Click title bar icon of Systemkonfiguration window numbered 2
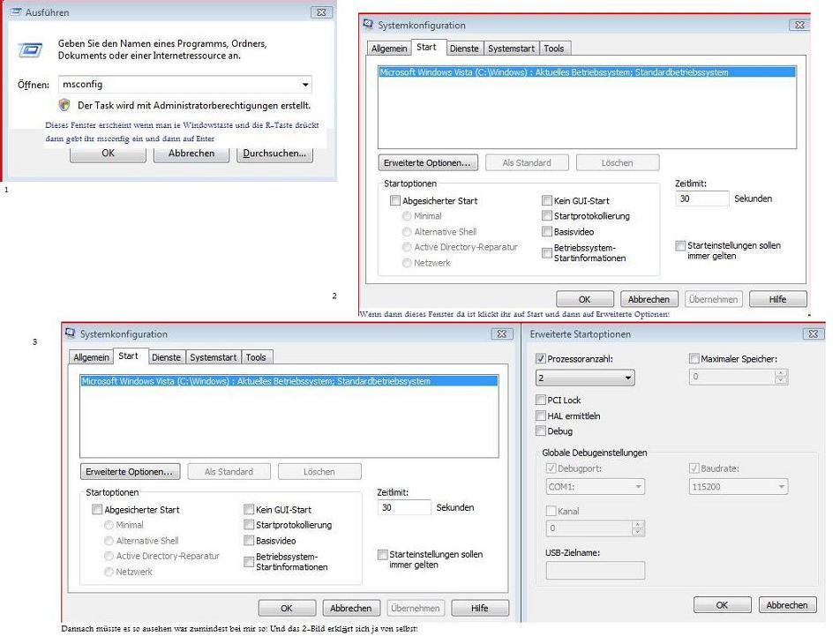Viewport: 840px width, 644px height. tap(368, 24)
